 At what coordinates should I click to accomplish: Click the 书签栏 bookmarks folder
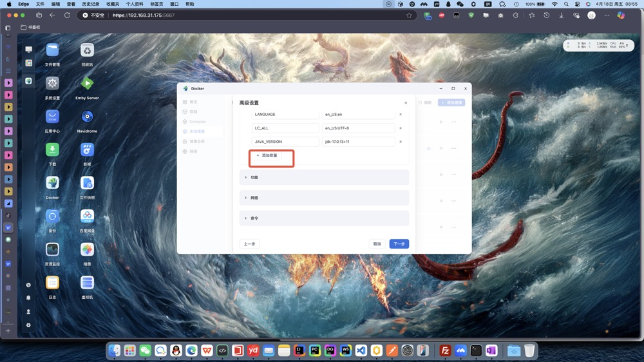[x=31, y=27]
